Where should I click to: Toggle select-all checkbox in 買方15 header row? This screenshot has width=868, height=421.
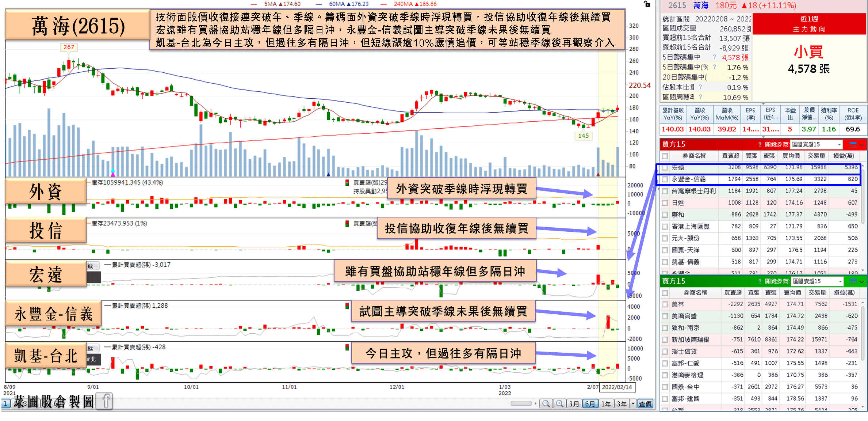[x=665, y=156]
